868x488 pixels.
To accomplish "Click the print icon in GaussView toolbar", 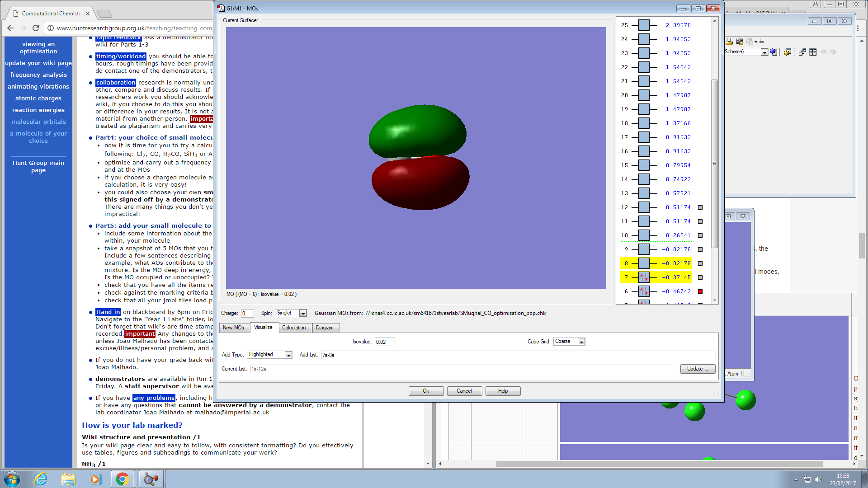I will [729, 42].
